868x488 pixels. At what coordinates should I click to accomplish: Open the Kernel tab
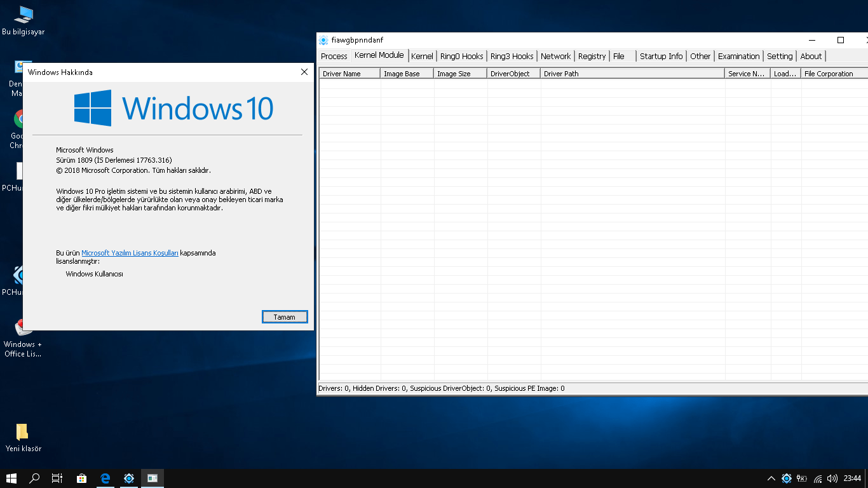point(422,56)
